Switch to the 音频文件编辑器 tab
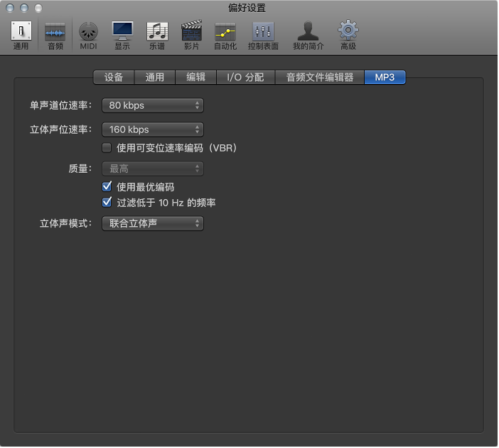 pyautogui.click(x=319, y=78)
